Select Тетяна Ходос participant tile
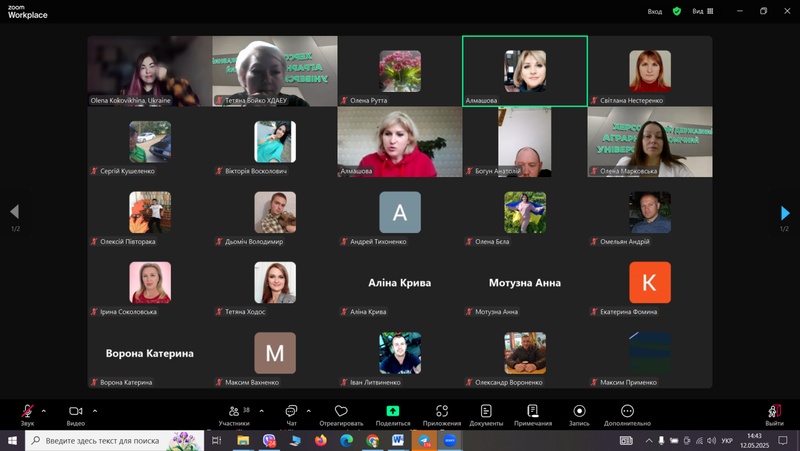This screenshot has width=800, height=451. [x=275, y=283]
